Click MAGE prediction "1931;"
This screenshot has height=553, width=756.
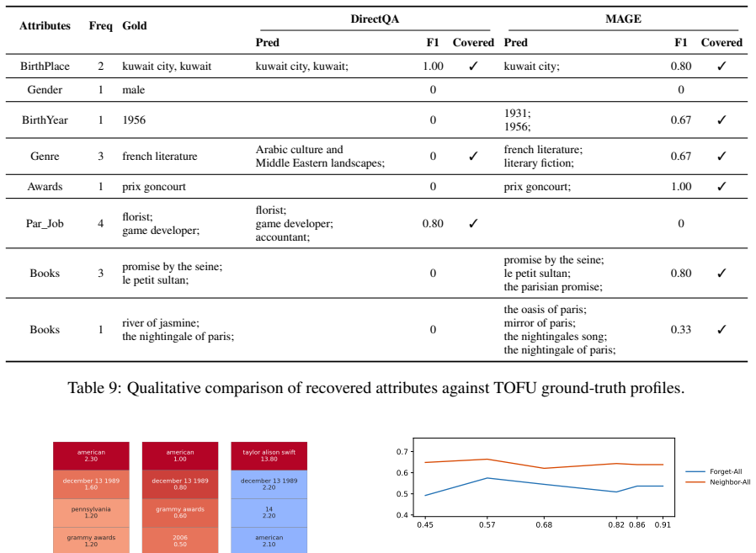click(x=518, y=114)
